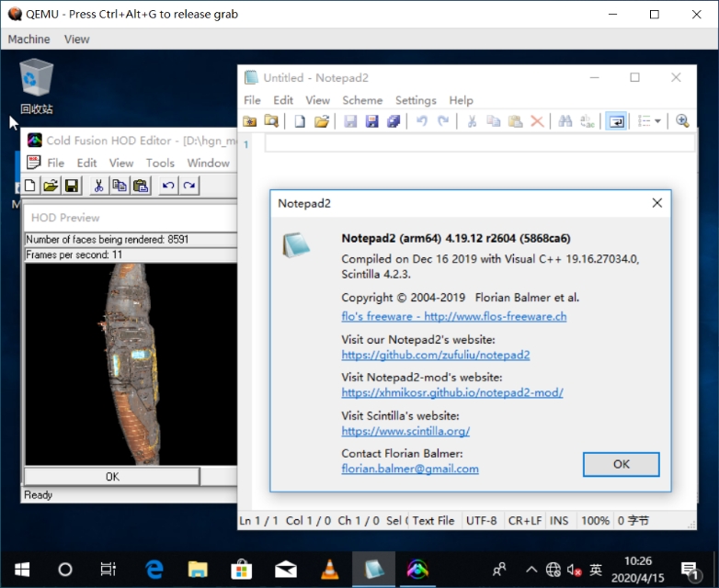Click Copy icon in HOD Editor toolbar
Screen dimensions: 719x588
(120, 186)
